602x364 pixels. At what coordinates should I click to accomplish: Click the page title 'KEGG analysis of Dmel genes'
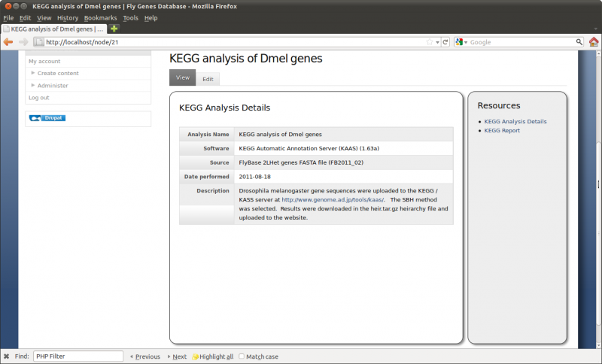click(246, 59)
